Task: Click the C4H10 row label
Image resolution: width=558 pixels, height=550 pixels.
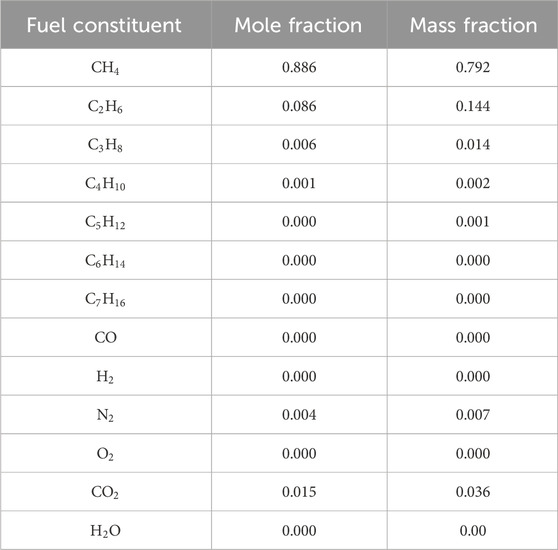Action: point(105,184)
